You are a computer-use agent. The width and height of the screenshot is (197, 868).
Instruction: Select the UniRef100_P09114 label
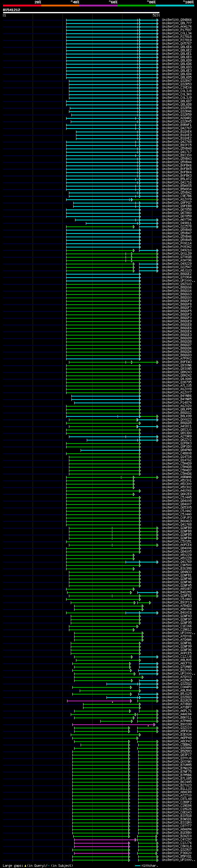[177, 243]
